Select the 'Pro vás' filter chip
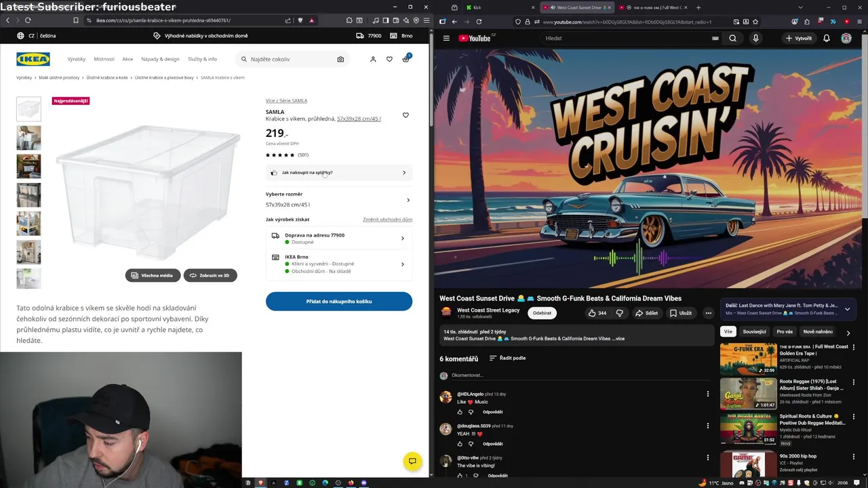The width and height of the screenshot is (868, 488). (x=785, y=331)
